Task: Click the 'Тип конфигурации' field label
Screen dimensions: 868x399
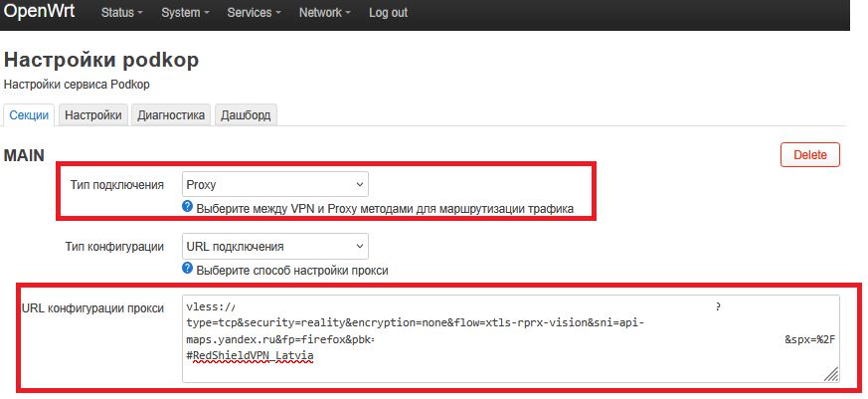Action: pos(114,247)
